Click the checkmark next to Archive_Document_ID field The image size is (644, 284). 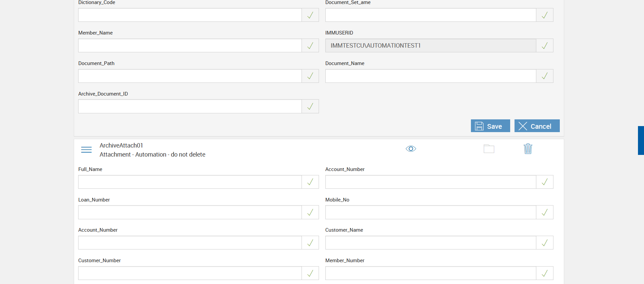tap(310, 107)
